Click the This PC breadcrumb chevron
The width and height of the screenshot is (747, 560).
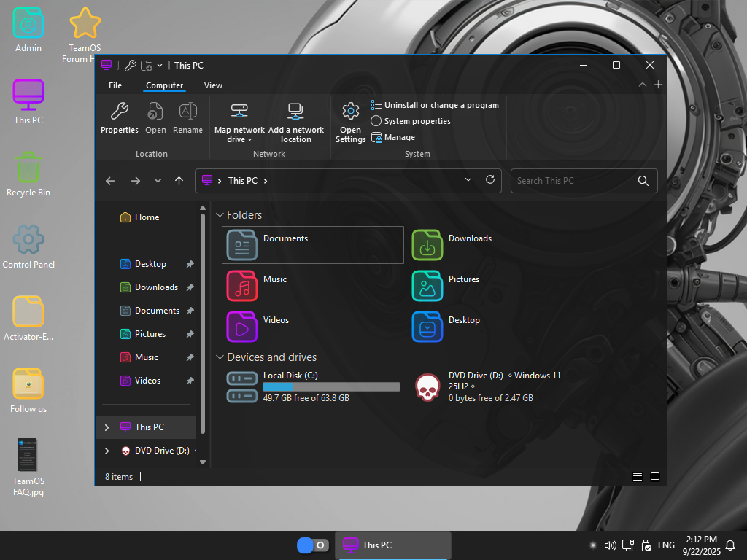pos(266,181)
